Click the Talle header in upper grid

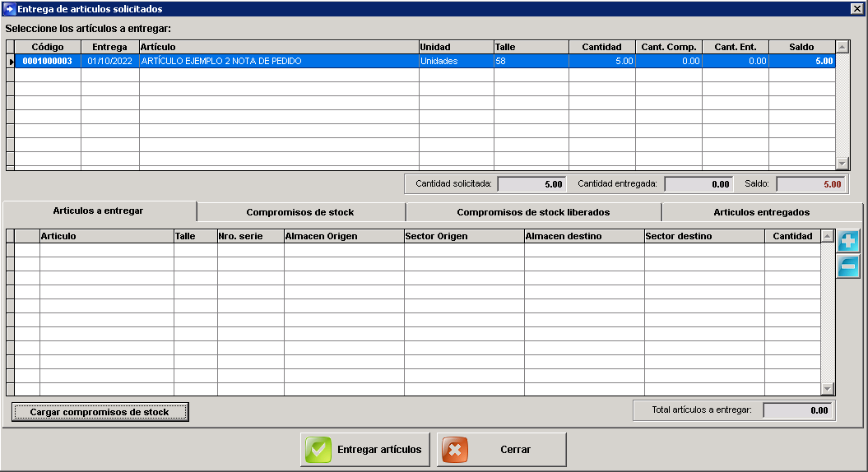click(x=531, y=47)
